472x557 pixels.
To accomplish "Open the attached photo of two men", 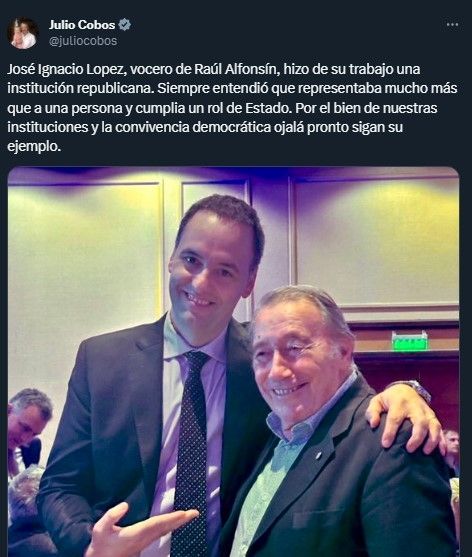I will click(233, 362).
